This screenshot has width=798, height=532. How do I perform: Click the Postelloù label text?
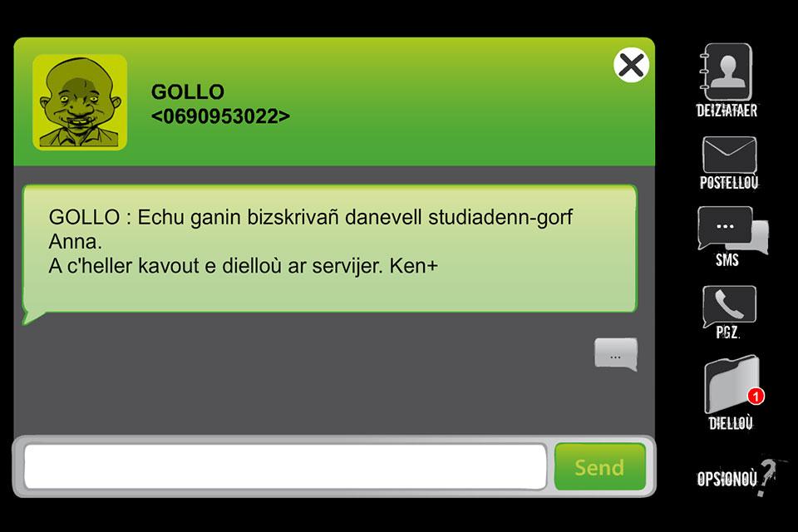pos(729,183)
